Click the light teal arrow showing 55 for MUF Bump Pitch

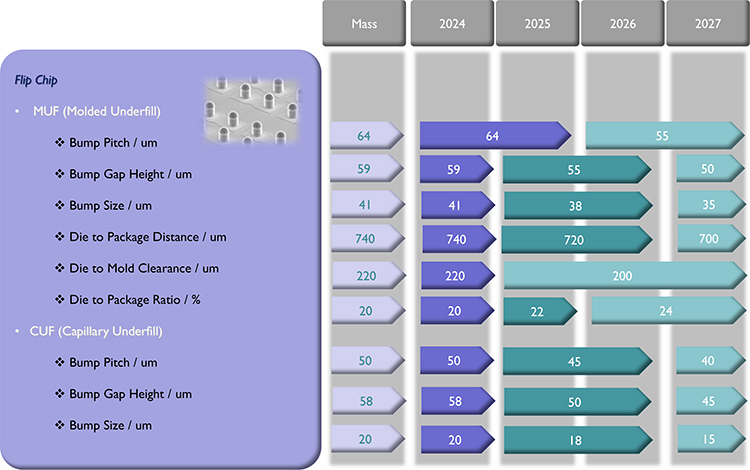coord(662,136)
